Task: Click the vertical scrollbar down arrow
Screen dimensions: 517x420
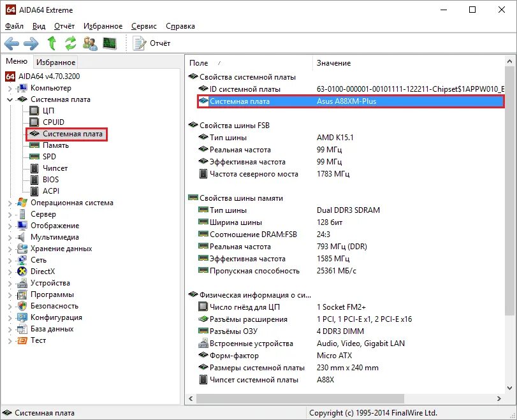Action: click(x=509, y=387)
